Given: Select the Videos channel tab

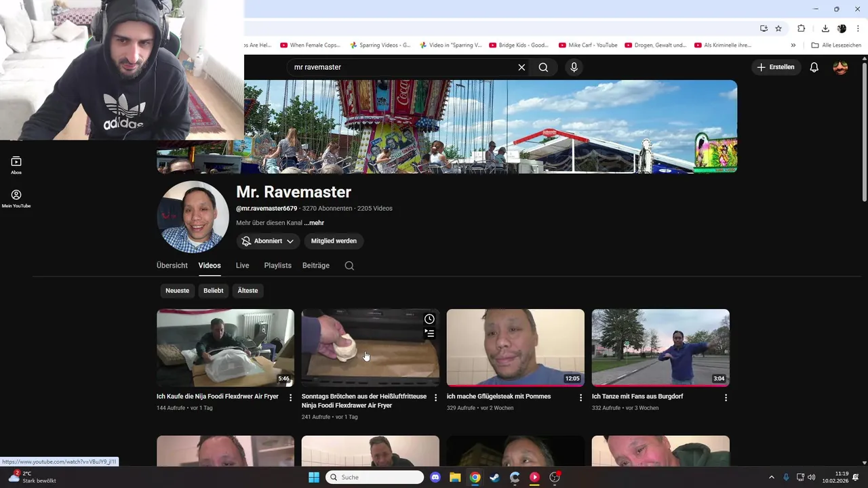Looking at the screenshot, I should (210, 266).
